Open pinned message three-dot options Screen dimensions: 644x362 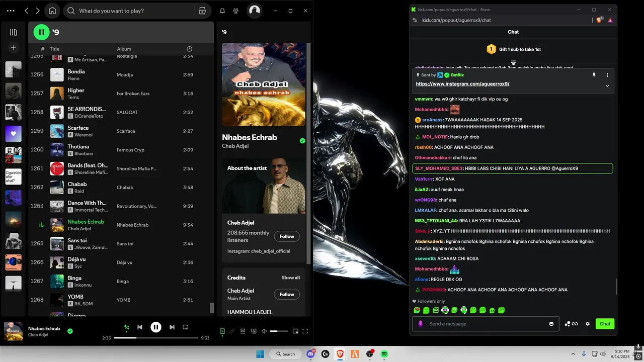607,75
